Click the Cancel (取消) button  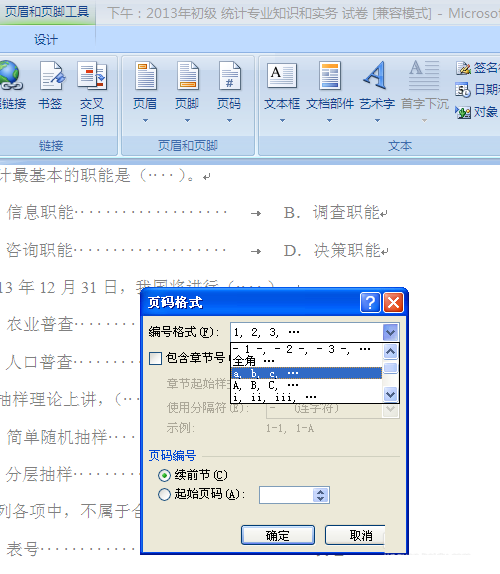pyautogui.click(x=355, y=536)
